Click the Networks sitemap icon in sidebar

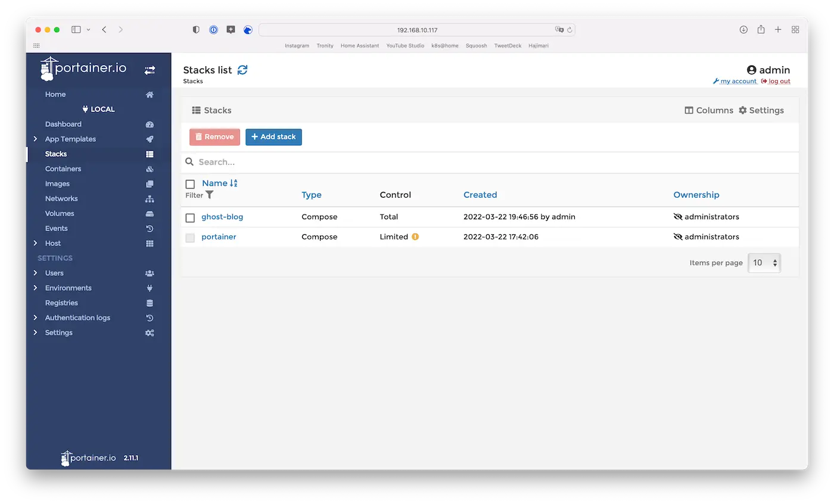point(150,199)
